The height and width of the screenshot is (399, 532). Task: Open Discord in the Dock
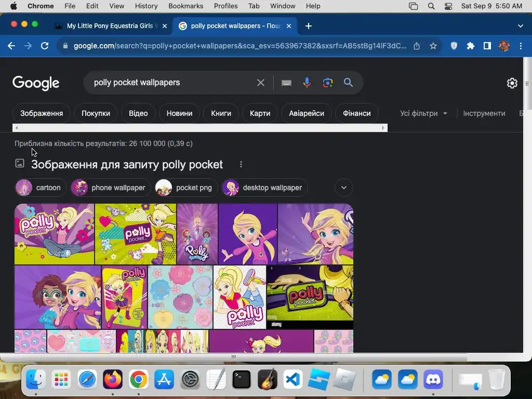click(x=433, y=379)
